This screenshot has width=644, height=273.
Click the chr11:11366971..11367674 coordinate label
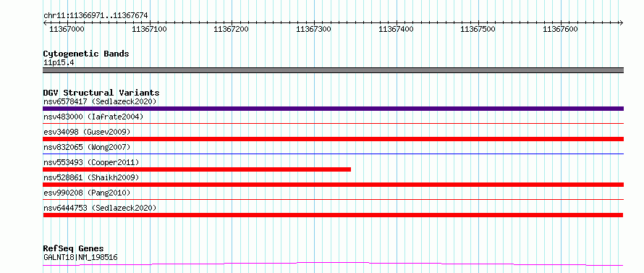click(96, 16)
